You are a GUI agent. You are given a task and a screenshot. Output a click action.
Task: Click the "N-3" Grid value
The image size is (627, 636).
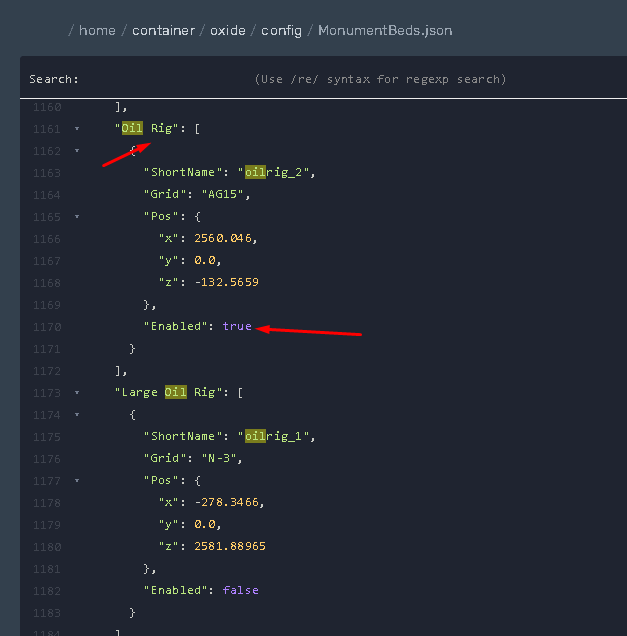coord(223,459)
